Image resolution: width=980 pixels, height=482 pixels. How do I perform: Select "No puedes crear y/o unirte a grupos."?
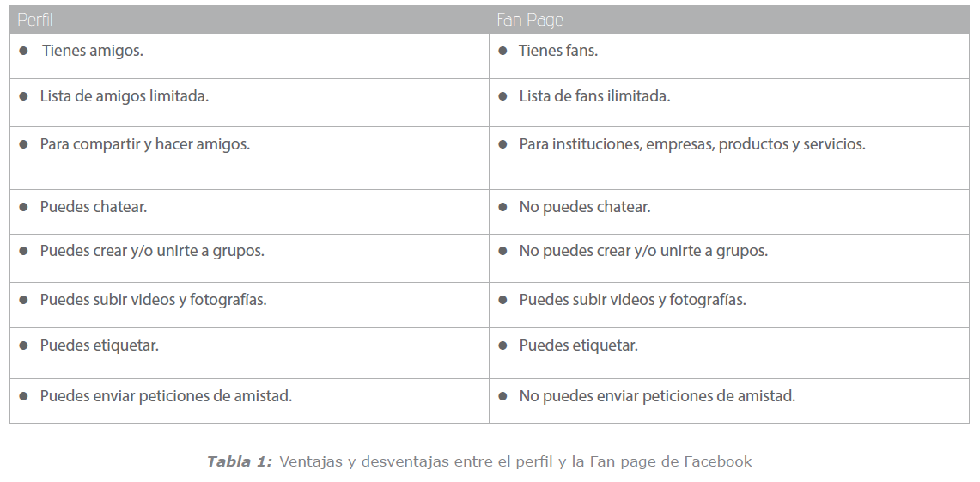tap(643, 252)
